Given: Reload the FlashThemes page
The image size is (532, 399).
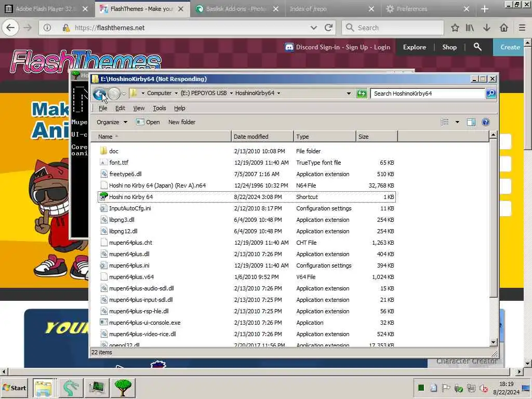Looking at the screenshot, I should coord(328,28).
